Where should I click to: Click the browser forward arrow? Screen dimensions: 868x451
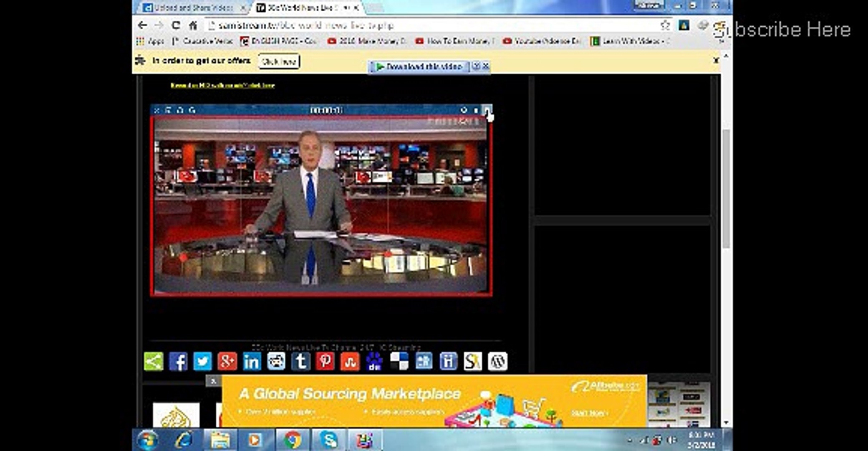pyautogui.click(x=159, y=25)
